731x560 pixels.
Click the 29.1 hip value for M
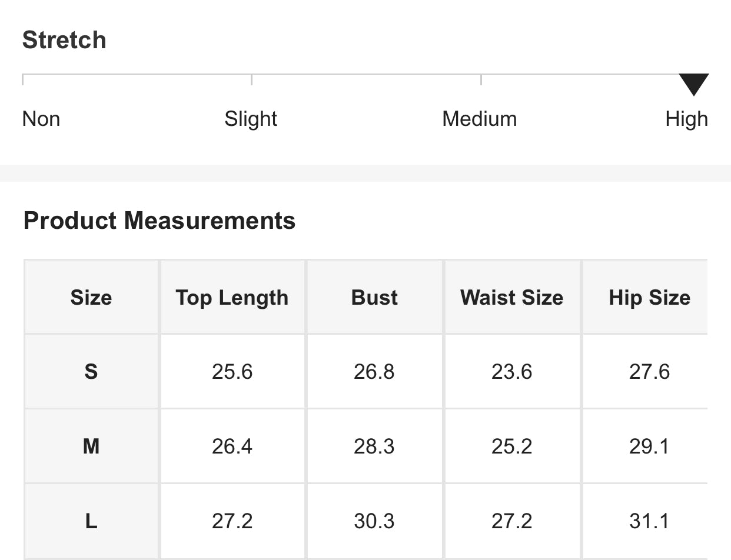pos(649,446)
